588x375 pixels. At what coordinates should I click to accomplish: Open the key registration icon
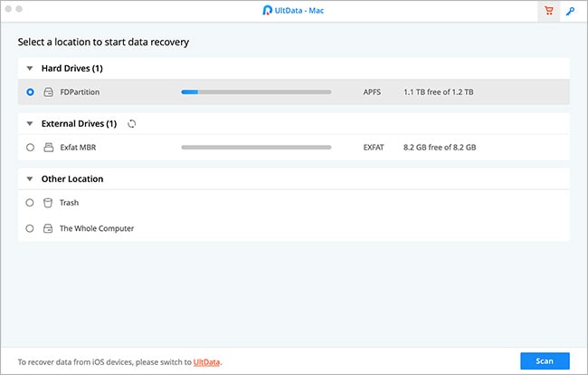tap(571, 12)
